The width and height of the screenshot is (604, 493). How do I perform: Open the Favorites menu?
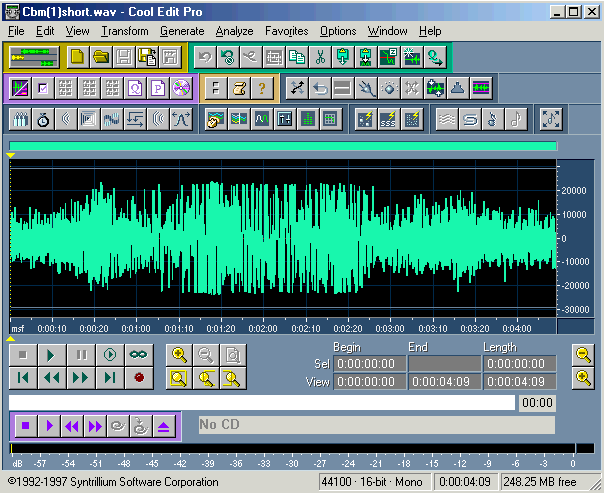pos(287,31)
